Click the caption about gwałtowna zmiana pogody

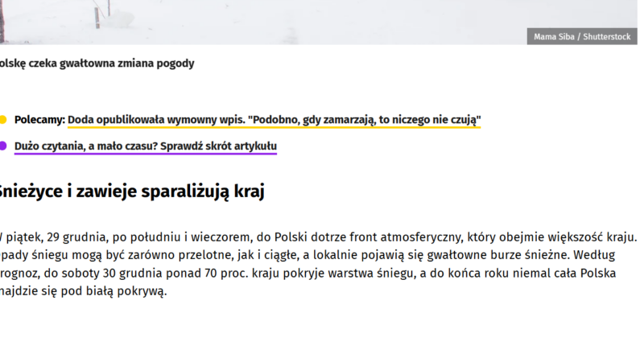click(97, 64)
